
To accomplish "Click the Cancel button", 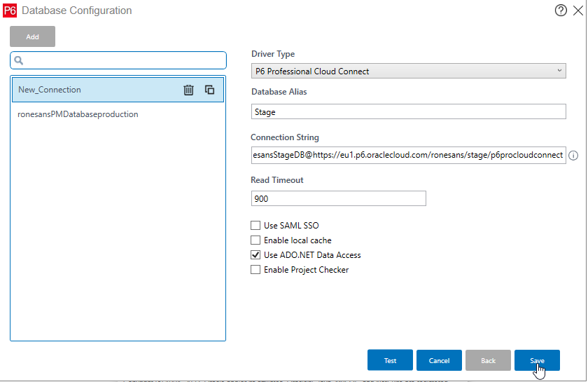I will coord(439,360).
